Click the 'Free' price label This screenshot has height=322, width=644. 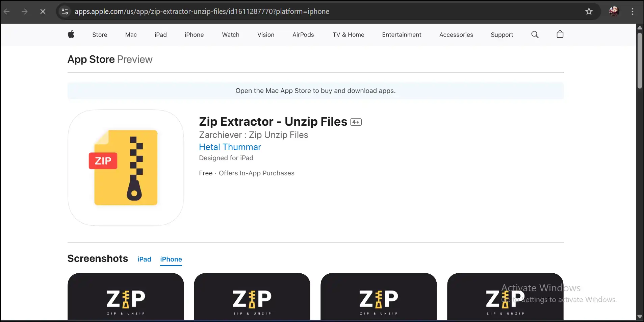[206, 173]
